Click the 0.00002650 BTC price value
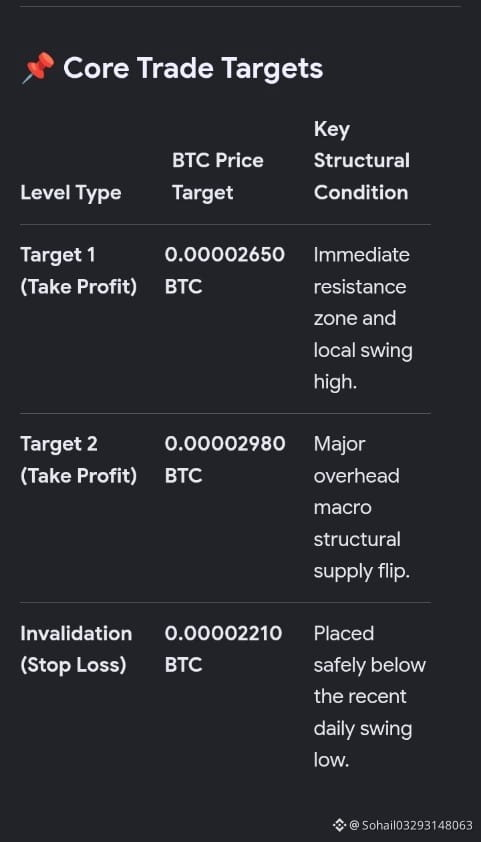481x842 pixels. coord(225,271)
